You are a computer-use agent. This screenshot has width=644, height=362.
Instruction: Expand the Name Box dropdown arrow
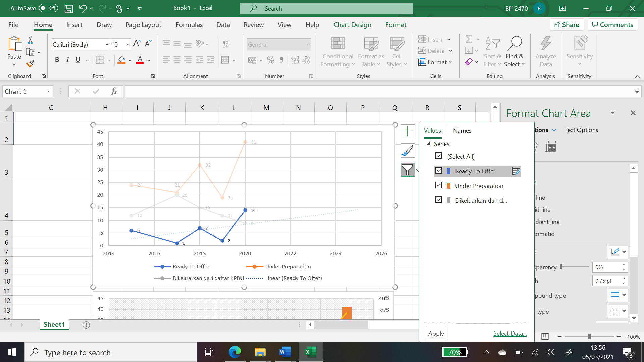tap(48, 92)
